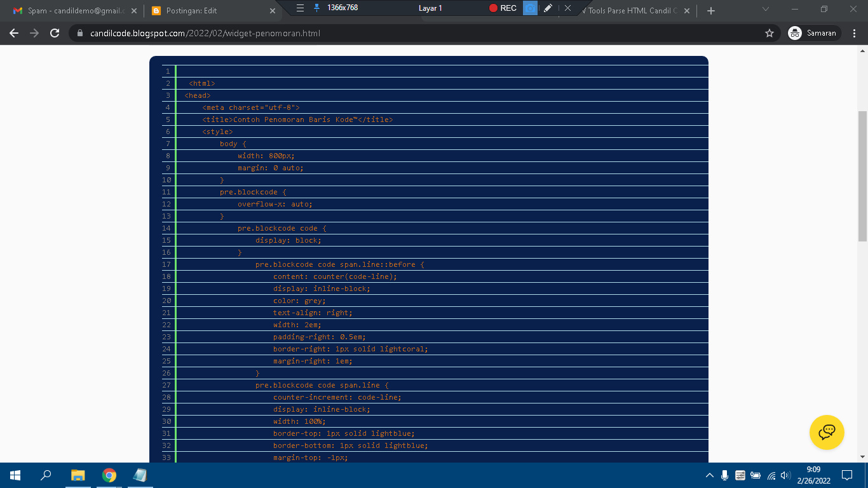This screenshot has width=868, height=488.
Task: Click the battery status tray icon
Action: click(756, 475)
